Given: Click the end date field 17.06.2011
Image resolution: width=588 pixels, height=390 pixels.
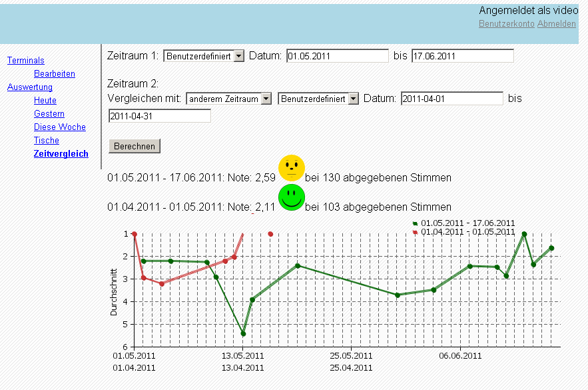Looking at the screenshot, I should click(463, 56).
